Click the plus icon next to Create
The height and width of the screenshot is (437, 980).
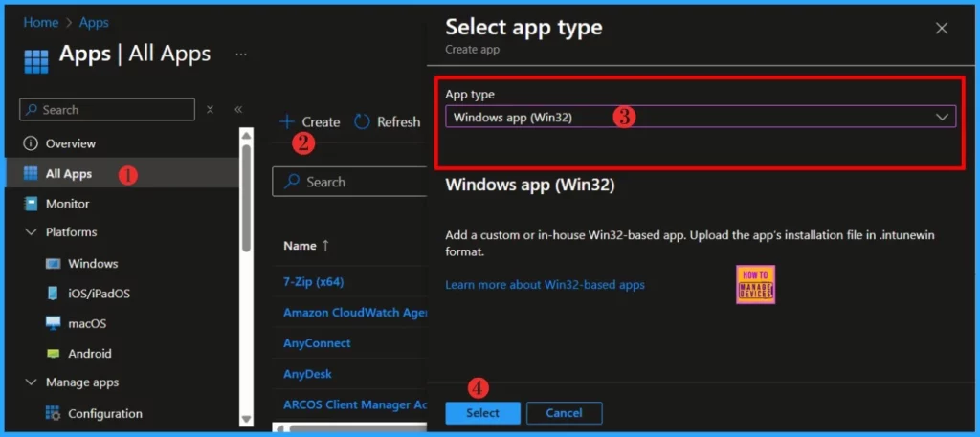pyautogui.click(x=286, y=121)
